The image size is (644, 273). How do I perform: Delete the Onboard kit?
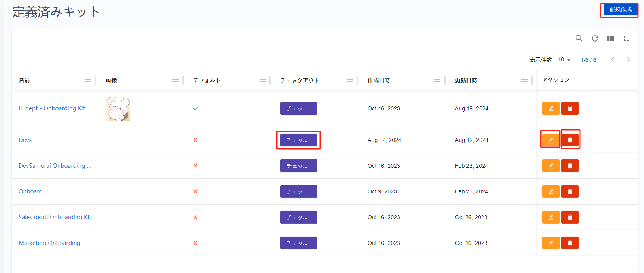point(570,191)
